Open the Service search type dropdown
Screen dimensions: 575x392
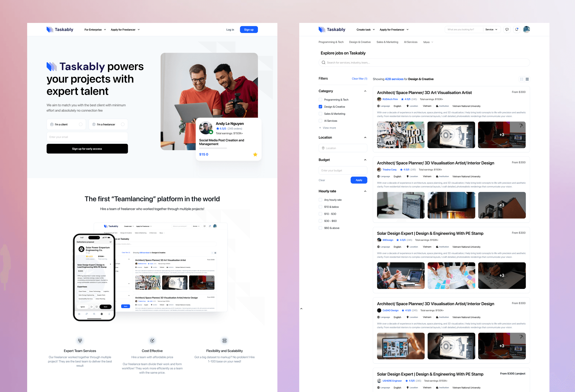491,30
